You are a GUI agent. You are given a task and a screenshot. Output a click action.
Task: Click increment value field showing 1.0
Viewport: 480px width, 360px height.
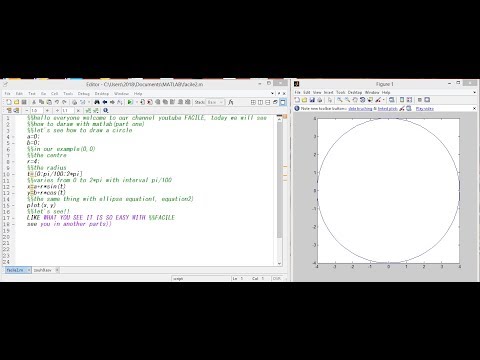36,110
